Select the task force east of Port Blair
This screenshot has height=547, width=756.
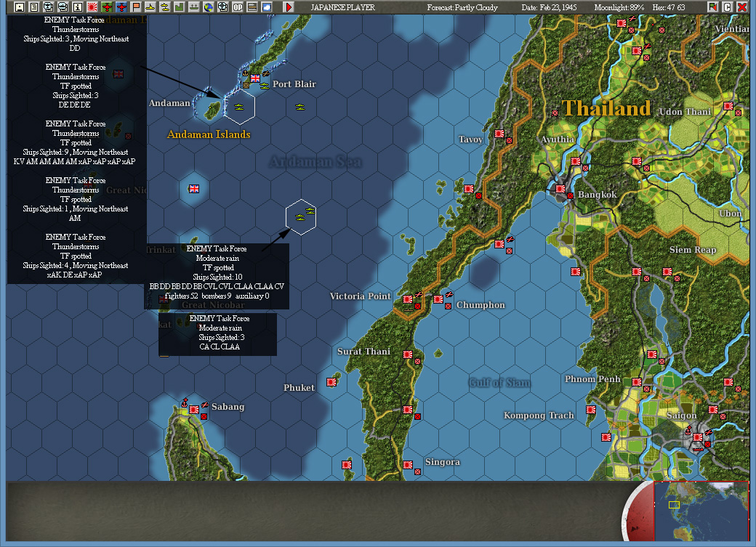pyautogui.click(x=300, y=107)
